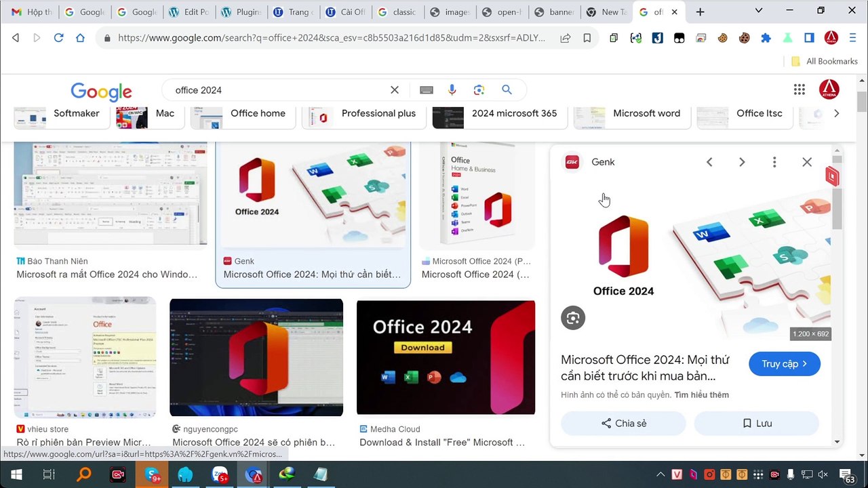Click the browser back arrow

tap(16, 38)
